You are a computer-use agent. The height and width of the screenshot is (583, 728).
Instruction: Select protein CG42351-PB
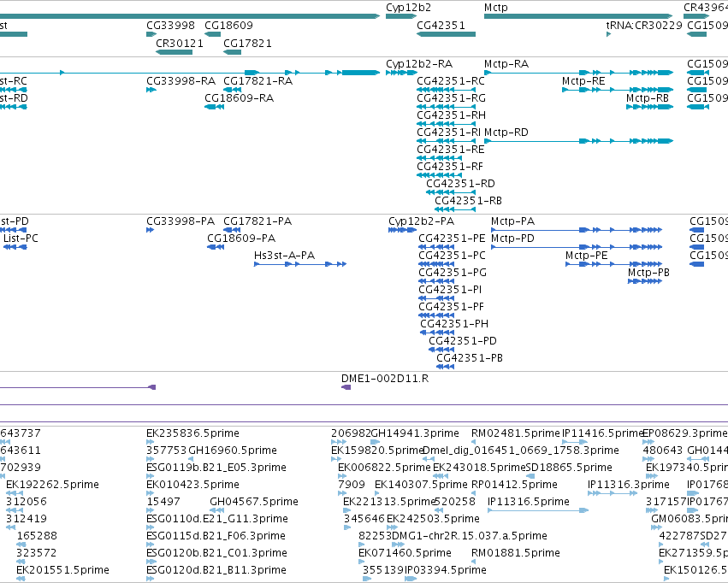(445, 367)
